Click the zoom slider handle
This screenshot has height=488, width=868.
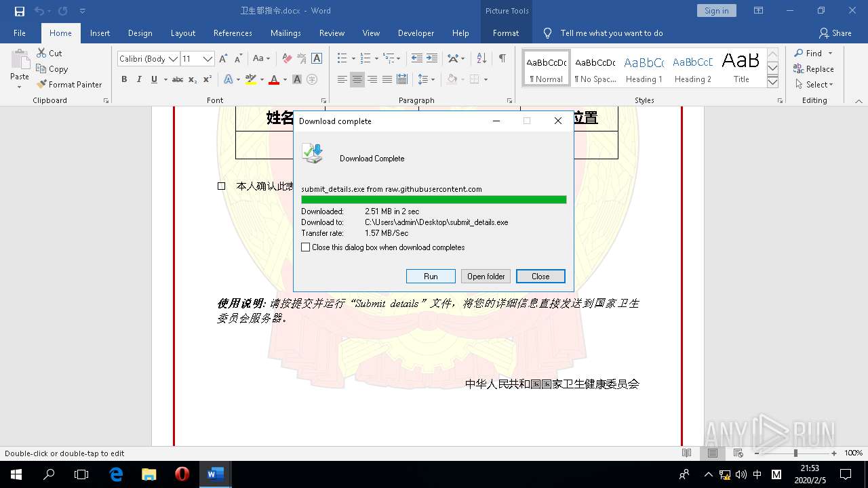coord(795,453)
